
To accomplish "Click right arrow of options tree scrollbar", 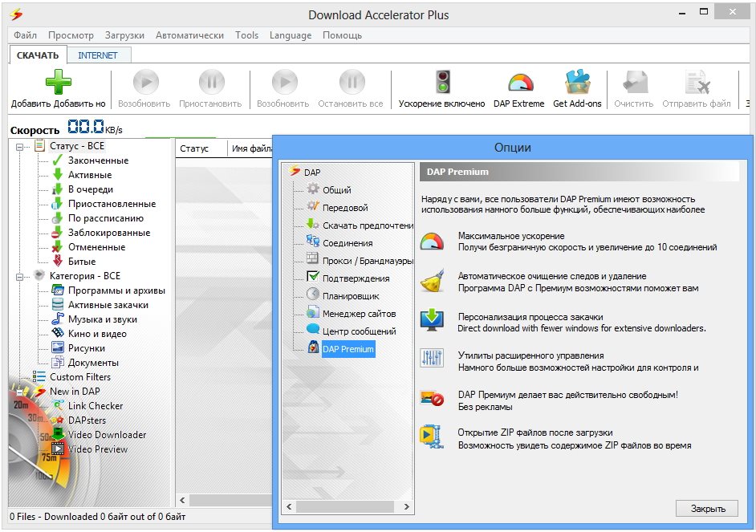I will (x=407, y=507).
